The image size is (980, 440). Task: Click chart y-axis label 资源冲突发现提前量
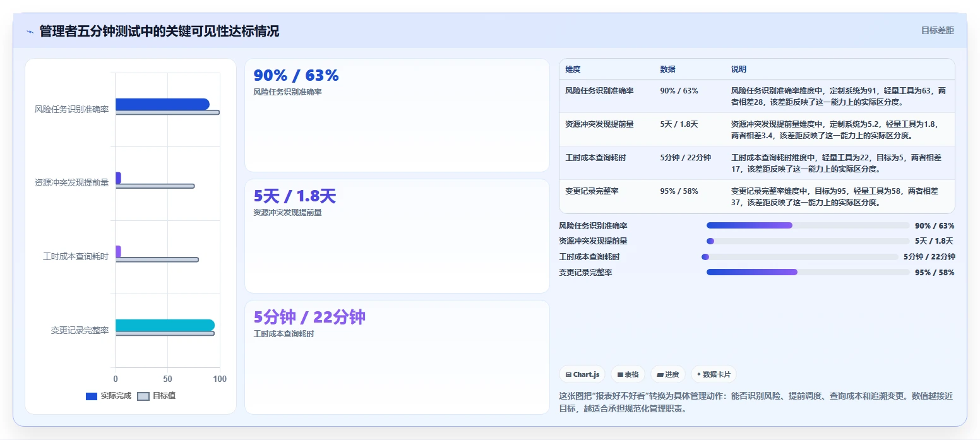pos(71,183)
